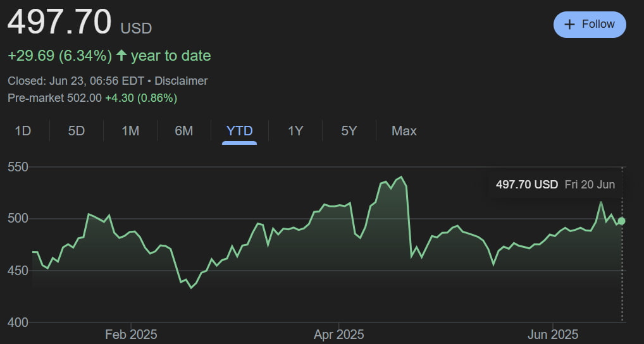Click the 550 y-axis gridline label

pos(18,168)
